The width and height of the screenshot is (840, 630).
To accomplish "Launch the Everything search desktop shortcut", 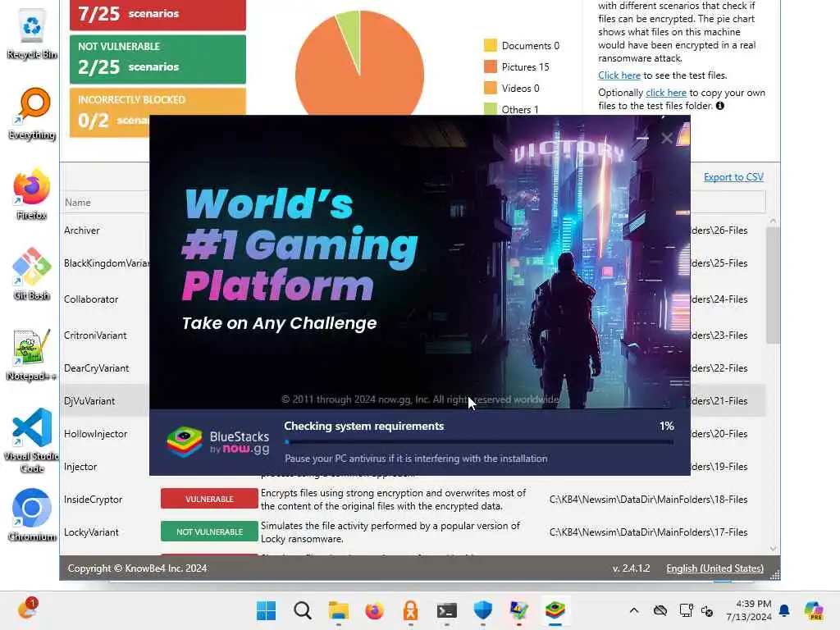I will pos(32,113).
